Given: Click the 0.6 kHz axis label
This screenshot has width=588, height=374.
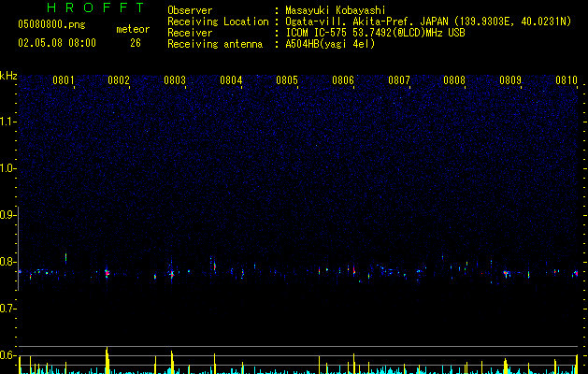Looking at the screenshot, I should pyautogui.click(x=7, y=355).
